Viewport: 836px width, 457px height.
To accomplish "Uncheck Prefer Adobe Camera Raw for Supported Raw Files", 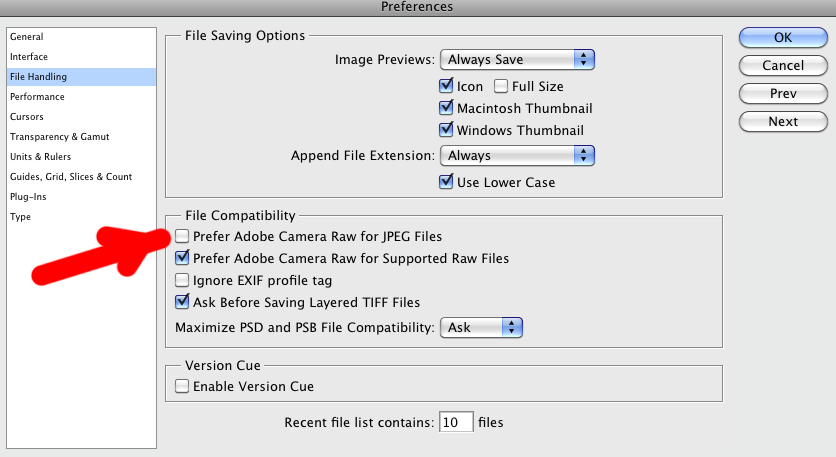I will point(182,258).
